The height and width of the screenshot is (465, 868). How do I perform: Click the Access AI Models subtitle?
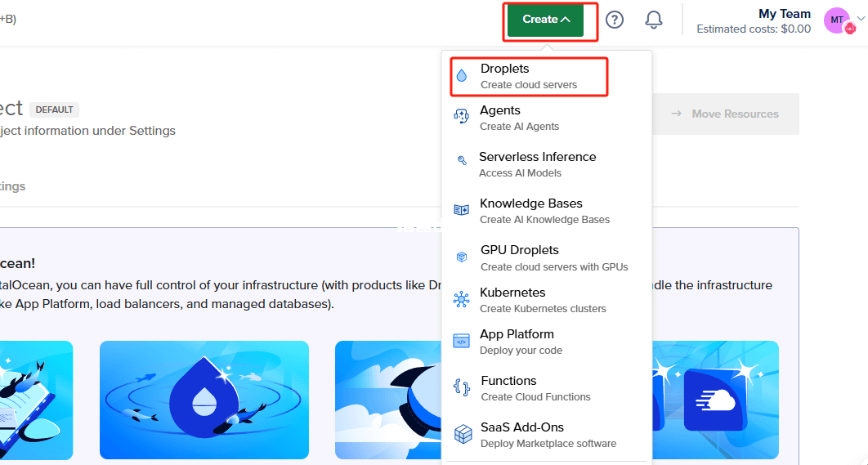520,172
